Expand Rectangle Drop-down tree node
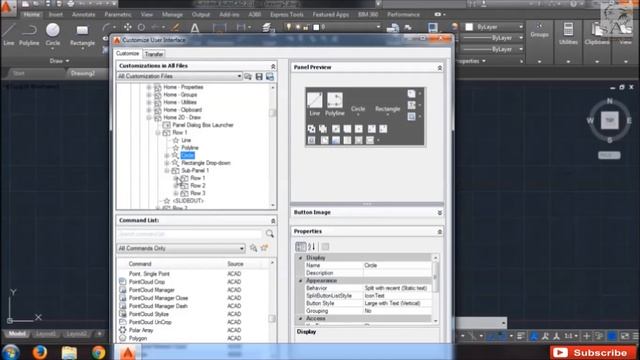The width and height of the screenshot is (640, 360). tap(167, 163)
